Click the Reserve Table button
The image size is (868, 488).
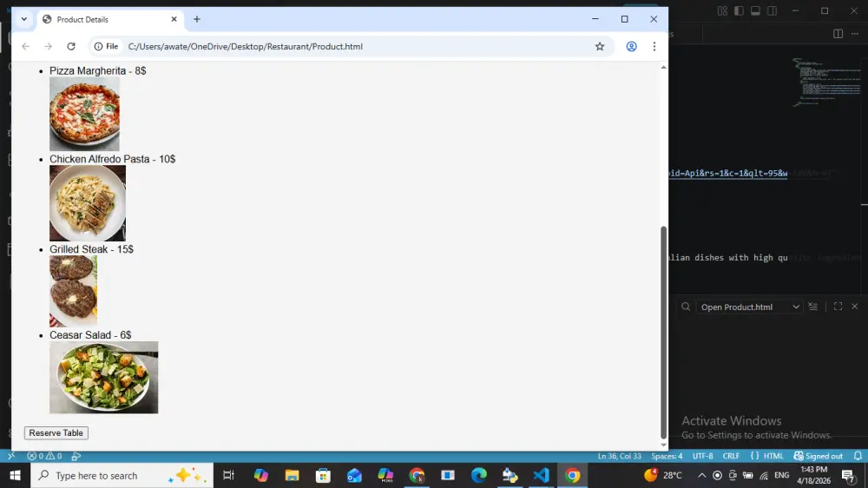pyautogui.click(x=56, y=432)
